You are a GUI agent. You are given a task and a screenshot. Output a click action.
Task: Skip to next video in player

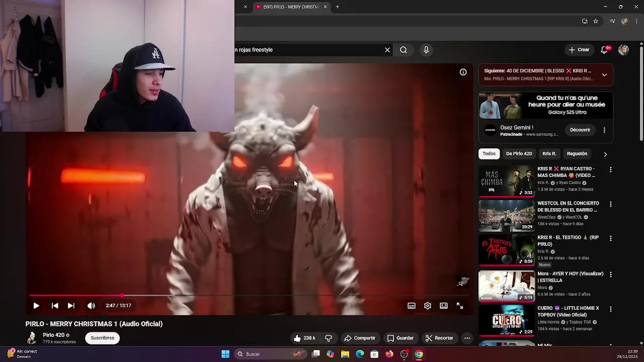pyautogui.click(x=71, y=306)
